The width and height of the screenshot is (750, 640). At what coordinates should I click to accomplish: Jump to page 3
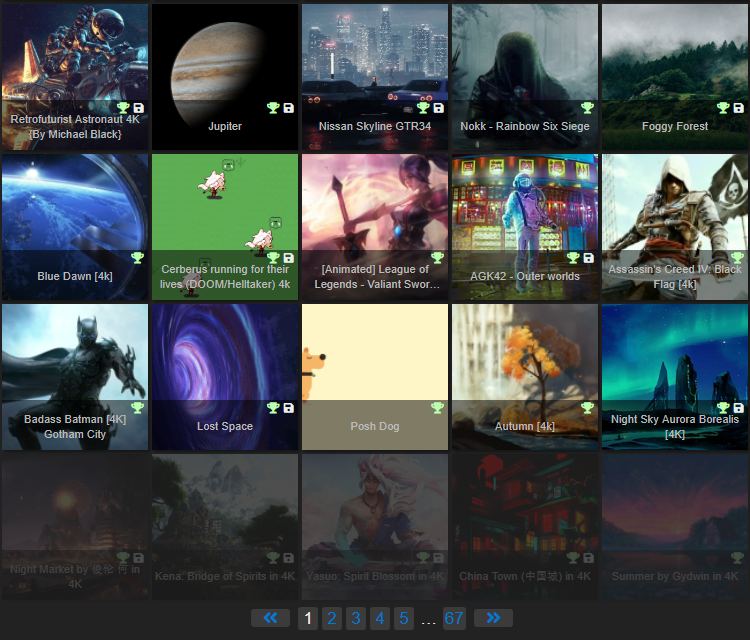[x=356, y=618]
